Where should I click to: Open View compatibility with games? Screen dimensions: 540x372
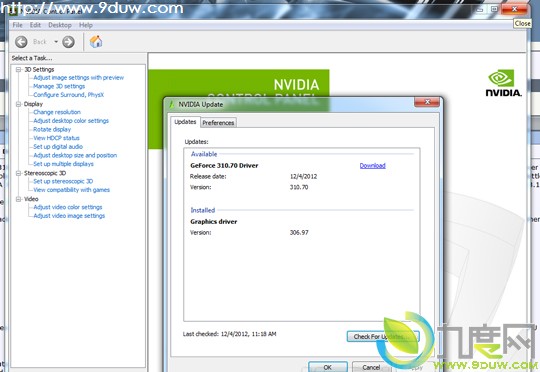click(x=72, y=190)
